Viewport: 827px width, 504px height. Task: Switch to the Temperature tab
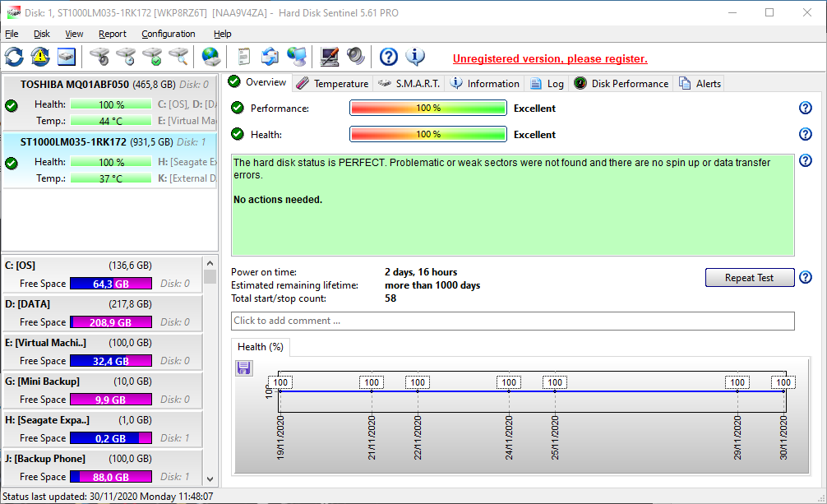tap(333, 83)
